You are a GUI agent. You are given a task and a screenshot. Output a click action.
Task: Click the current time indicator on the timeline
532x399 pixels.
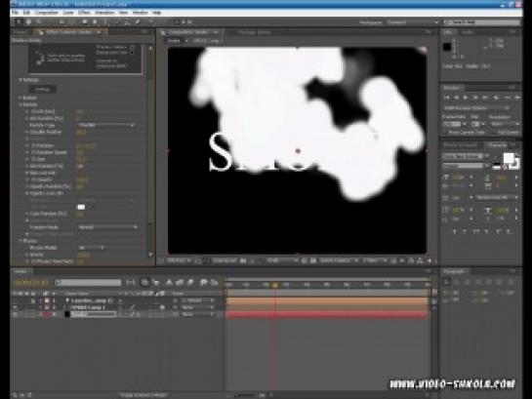tap(275, 286)
